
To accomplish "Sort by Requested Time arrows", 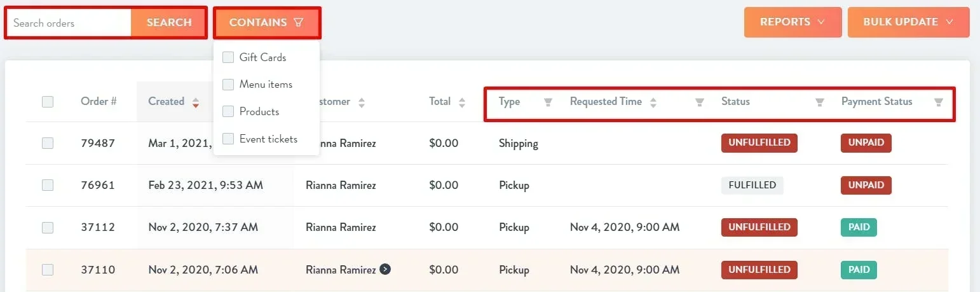I will click(653, 102).
